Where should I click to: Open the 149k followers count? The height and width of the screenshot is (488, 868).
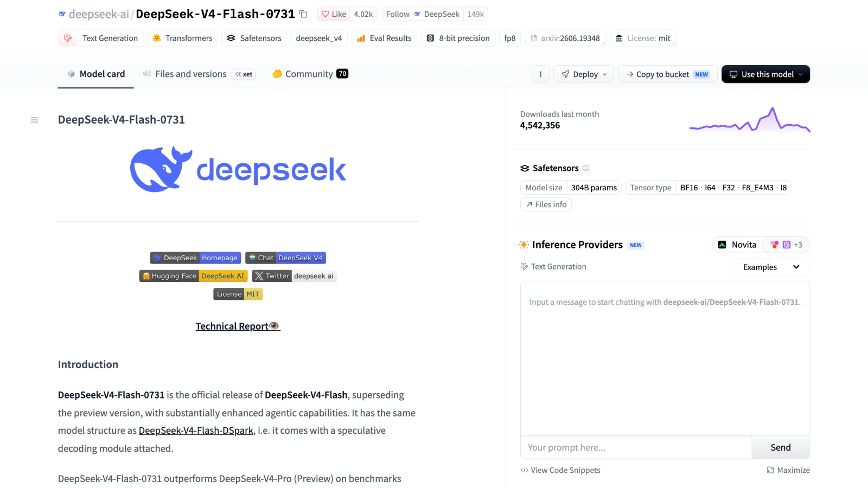point(475,14)
